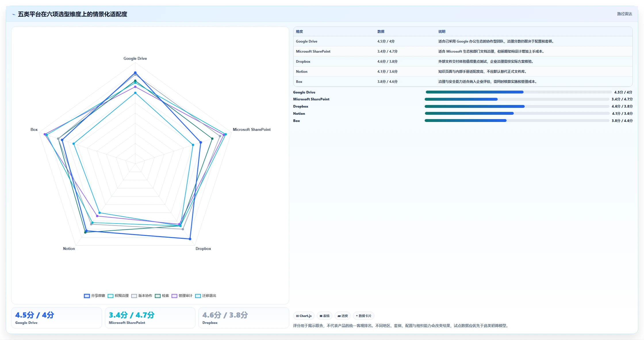This screenshot has height=340, width=644.
Task: Click the Box radar axis label
Action: (34, 129)
